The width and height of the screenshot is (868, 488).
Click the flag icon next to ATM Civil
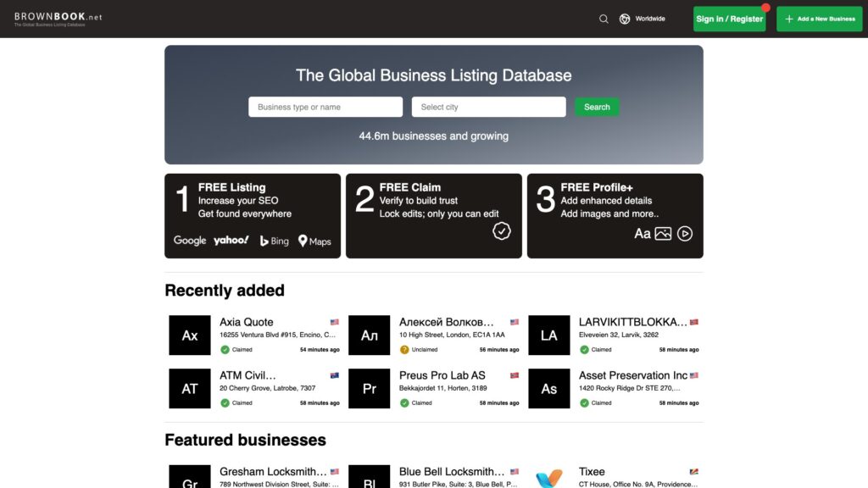click(x=334, y=375)
